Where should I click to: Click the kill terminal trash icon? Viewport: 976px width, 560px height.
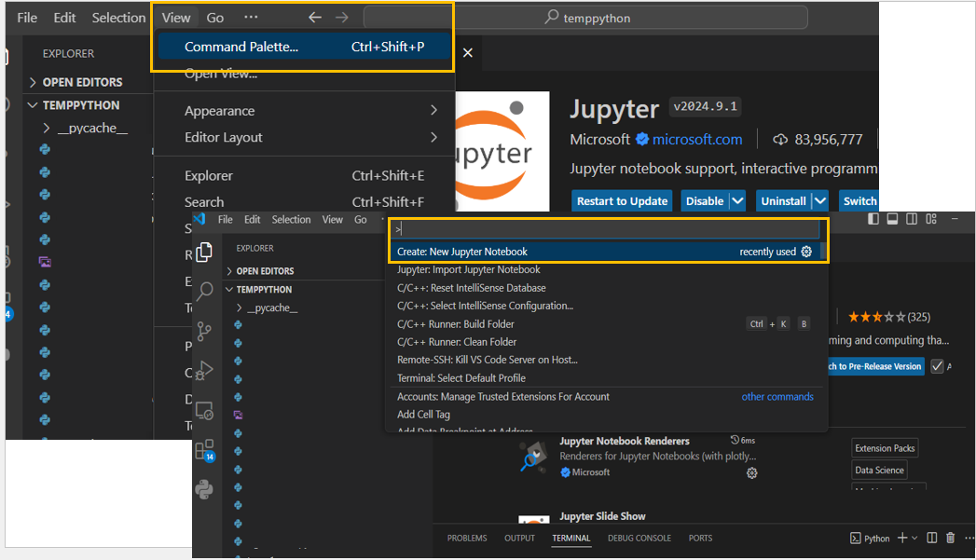[951, 539]
